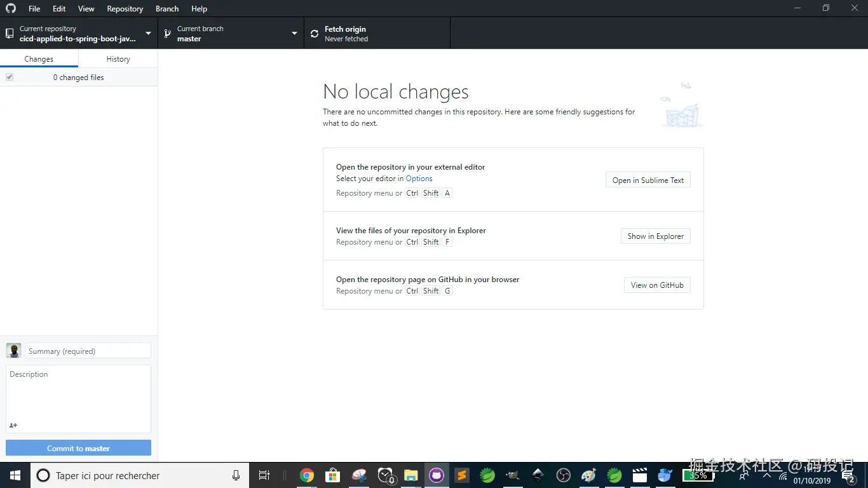Click the microphone icon in search box
The height and width of the screenshot is (488, 868).
(x=236, y=475)
